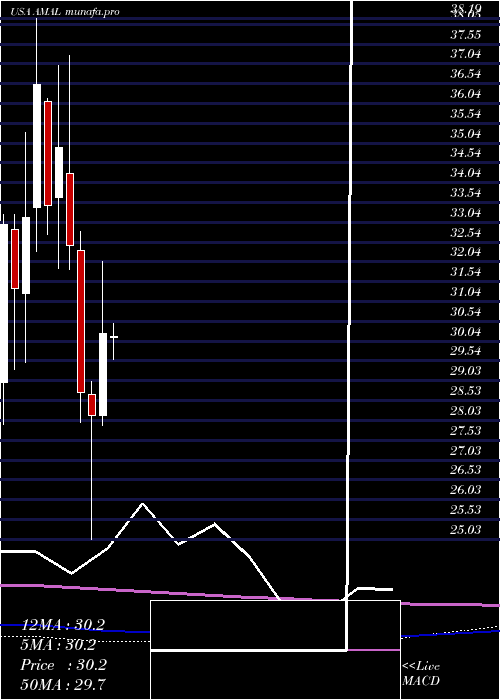Click the 25.53 price label
This screenshot has width=500, height=700.
(x=465, y=509)
